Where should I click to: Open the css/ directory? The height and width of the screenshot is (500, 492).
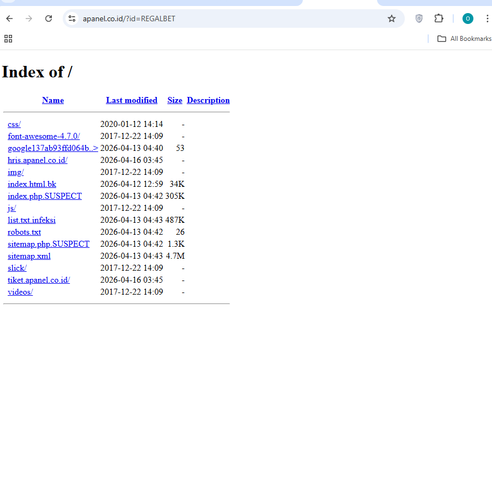tap(14, 124)
